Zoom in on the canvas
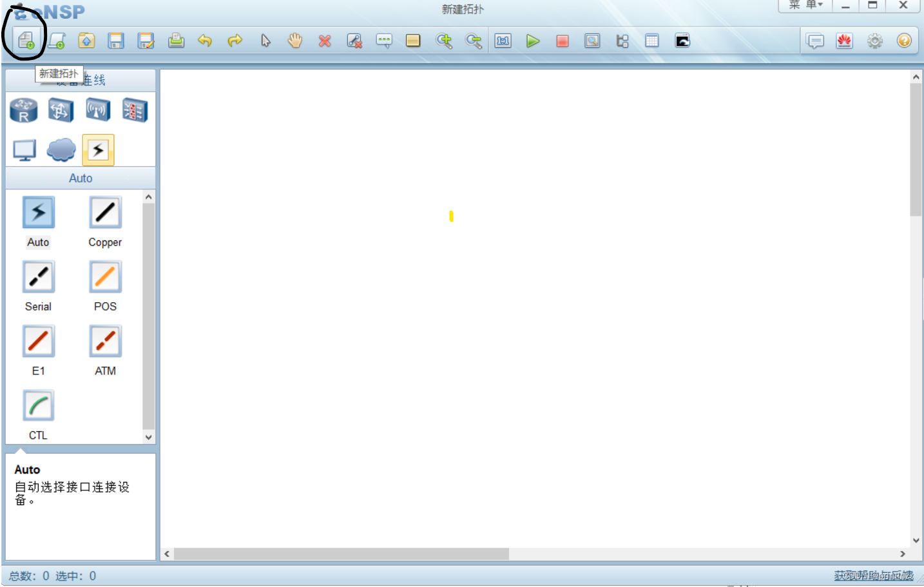 click(x=444, y=41)
